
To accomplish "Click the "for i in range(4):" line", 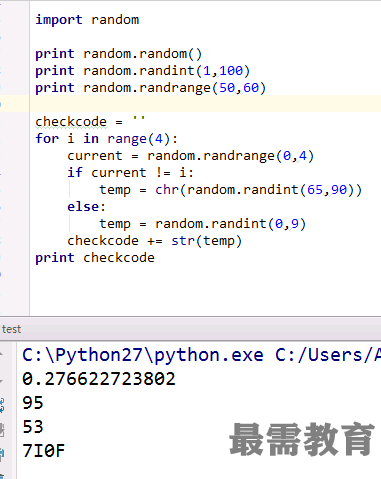I will click(x=107, y=139).
